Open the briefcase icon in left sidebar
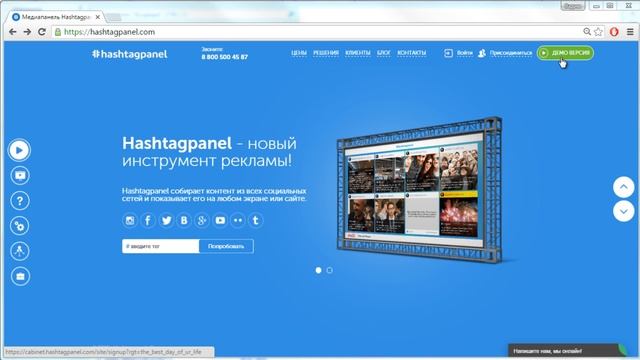The width and height of the screenshot is (640, 360). pyautogui.click(x=20, y=276)
